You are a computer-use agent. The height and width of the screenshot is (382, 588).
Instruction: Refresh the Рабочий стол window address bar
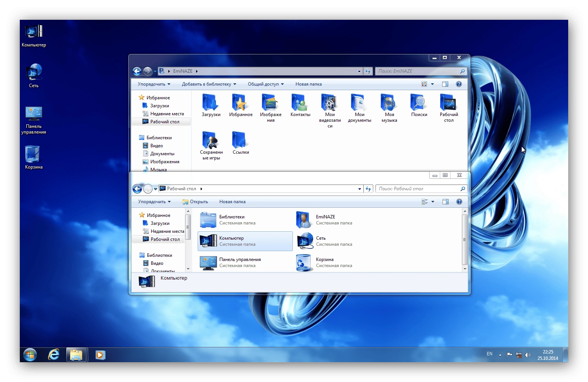click(368, 189)
